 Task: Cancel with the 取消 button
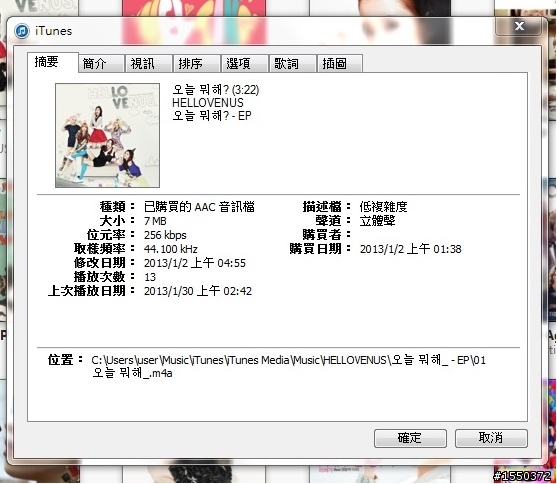tap(491, 438)
